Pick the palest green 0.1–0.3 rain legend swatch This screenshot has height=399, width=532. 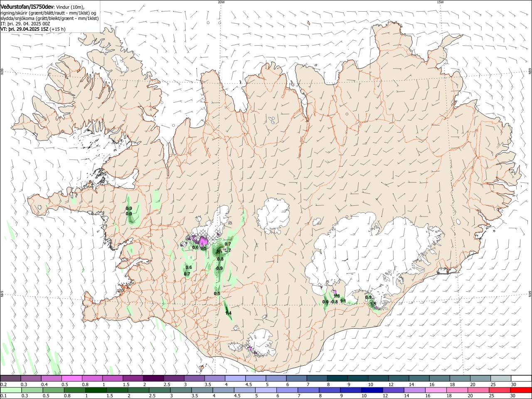[11, 390]
